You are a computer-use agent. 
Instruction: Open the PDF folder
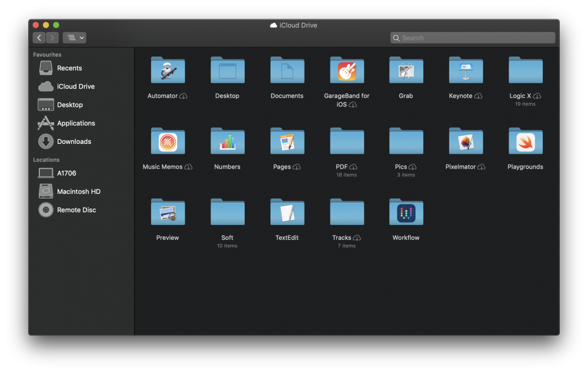click(x=346, y=141)
